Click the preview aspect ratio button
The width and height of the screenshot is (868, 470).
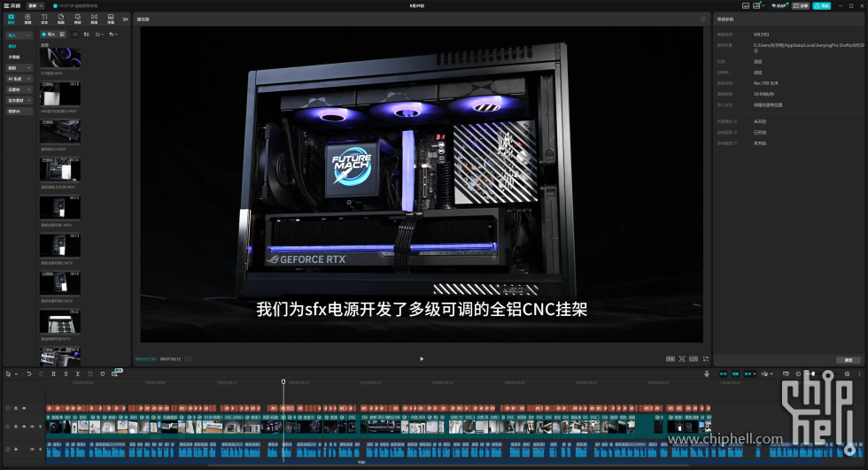(x=694, y=358)
